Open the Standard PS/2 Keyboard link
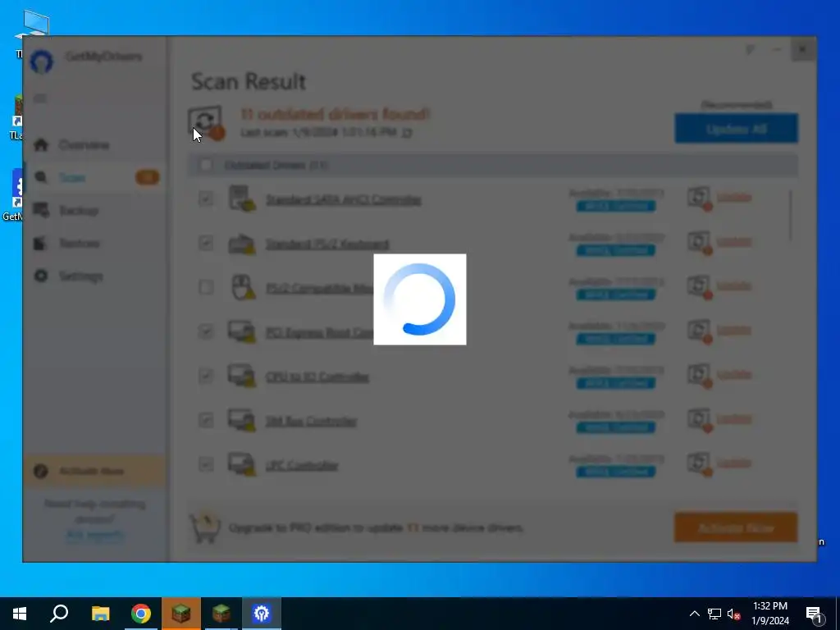The width and height of the screenshot is (840, 630). [327, 244]
